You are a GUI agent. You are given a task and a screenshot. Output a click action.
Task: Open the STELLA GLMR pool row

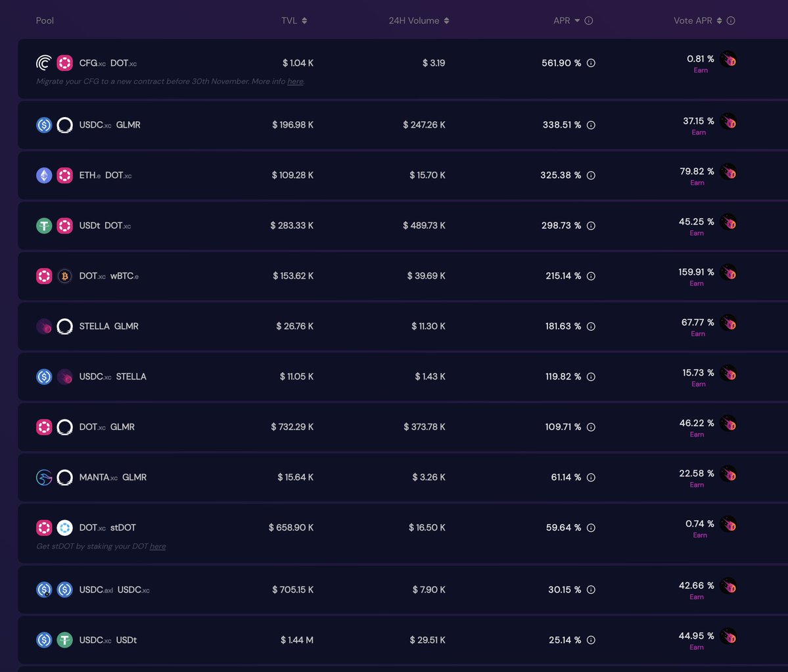point(403,326)
